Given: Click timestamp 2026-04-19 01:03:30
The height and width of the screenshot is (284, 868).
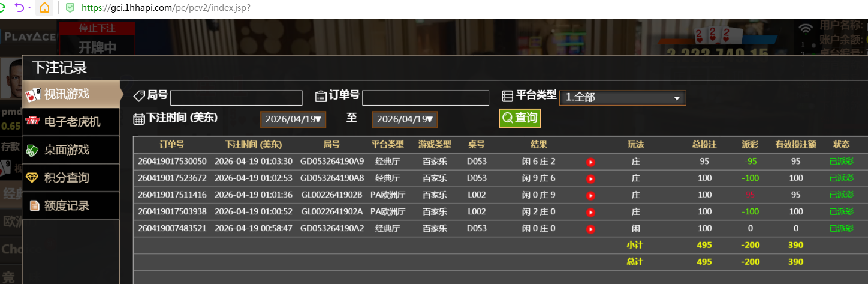Looking at the screenshot, I should pyautogui.click(x=254, y=162).
